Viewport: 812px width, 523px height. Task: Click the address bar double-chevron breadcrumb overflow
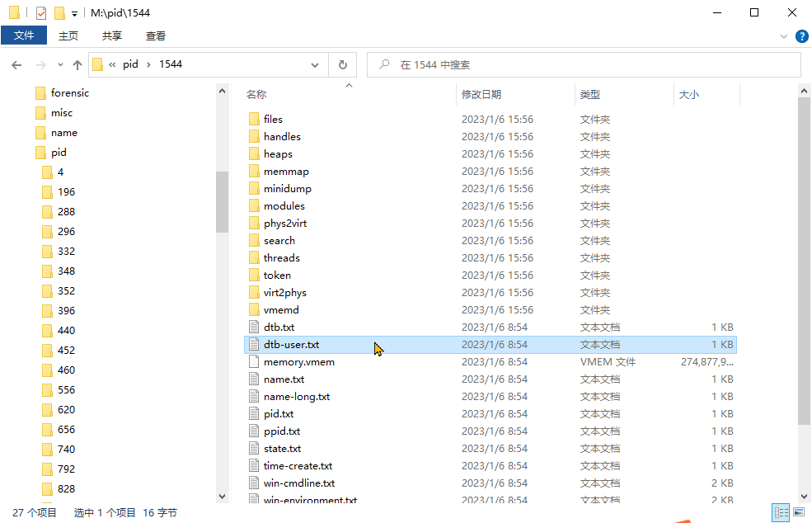[112, 65]
